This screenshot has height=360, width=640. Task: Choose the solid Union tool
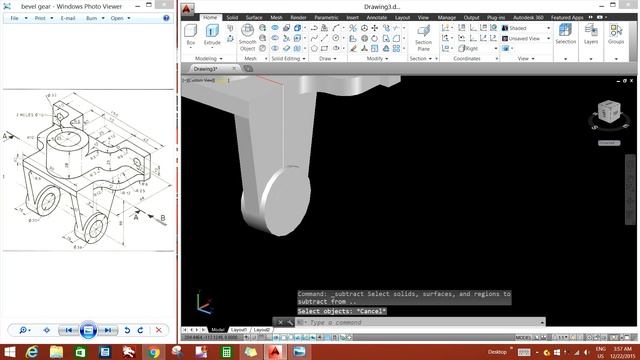pos(275,28)
